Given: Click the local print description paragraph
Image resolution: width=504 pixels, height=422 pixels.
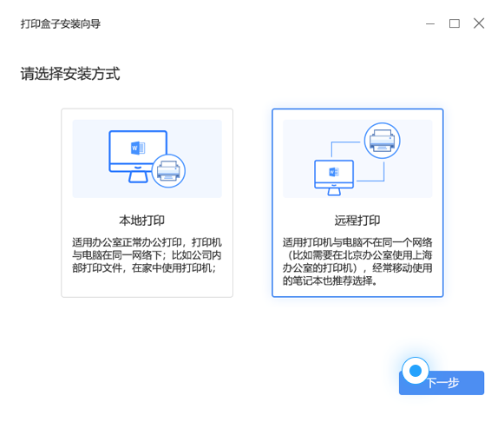Looking at the screenshot, I should (x=147, y=254).
